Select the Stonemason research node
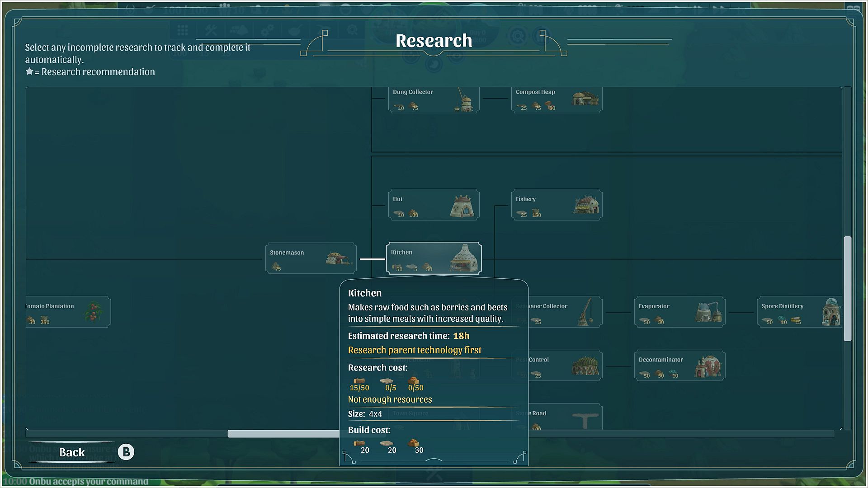The image size is (868, 488). click(311, 258)
